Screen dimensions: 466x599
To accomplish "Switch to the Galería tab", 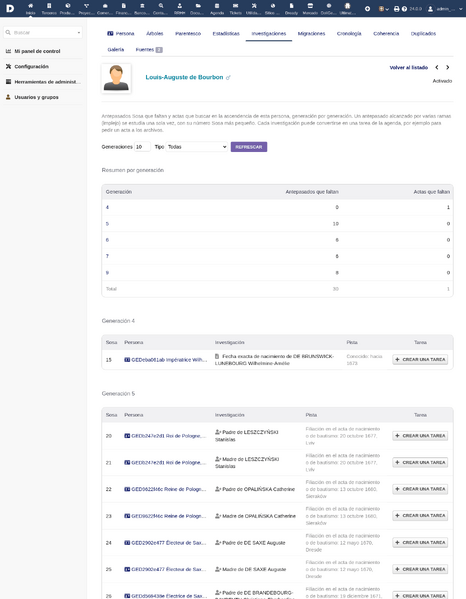I will tap(116, 50).
